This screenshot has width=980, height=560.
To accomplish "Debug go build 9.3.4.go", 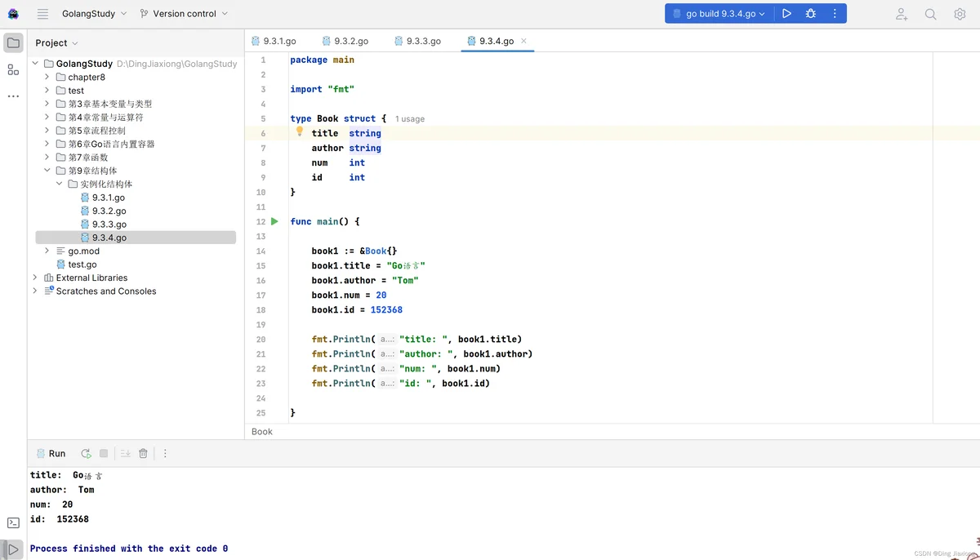I will (810, 14).
